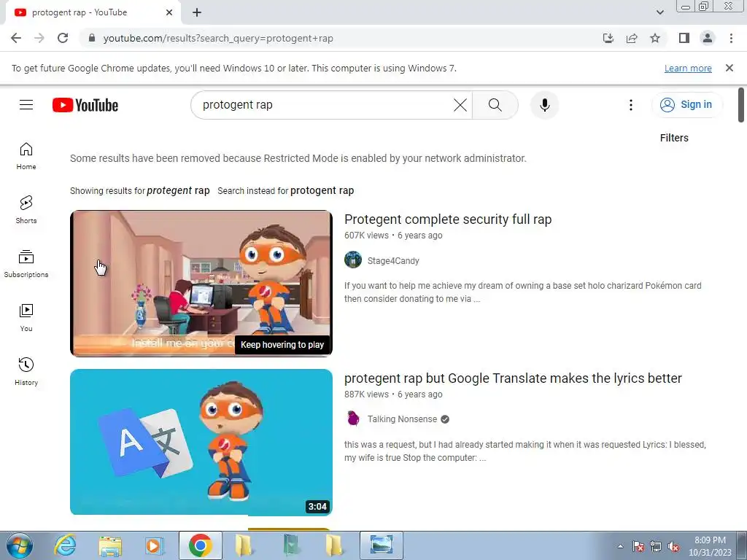The width and height of the screenshot is (747, 560).
Task: Open Action Center flag tray icon
Action: tap(638, 547)
